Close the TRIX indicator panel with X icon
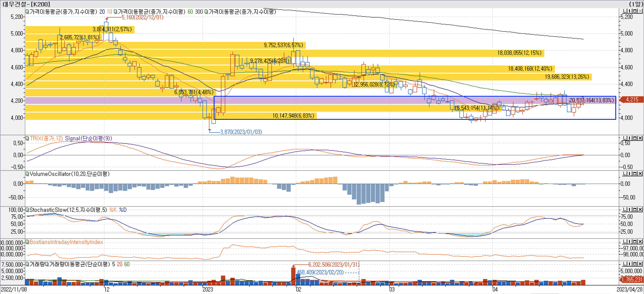This screenshot has width=644, height=294. pyautogui.click(x=640, y=138)
